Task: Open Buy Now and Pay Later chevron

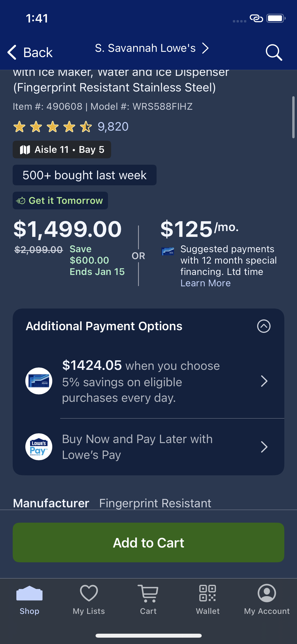Action: [264, 447]
